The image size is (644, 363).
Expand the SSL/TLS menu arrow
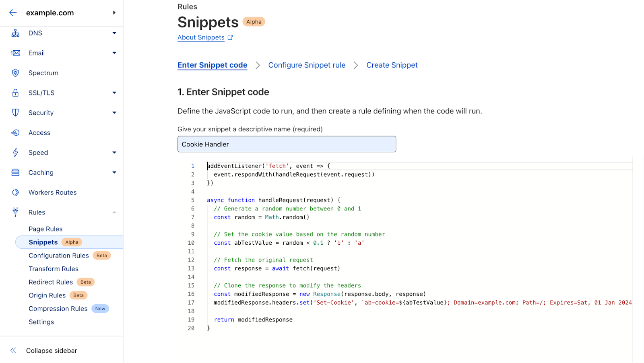point(114,93)
